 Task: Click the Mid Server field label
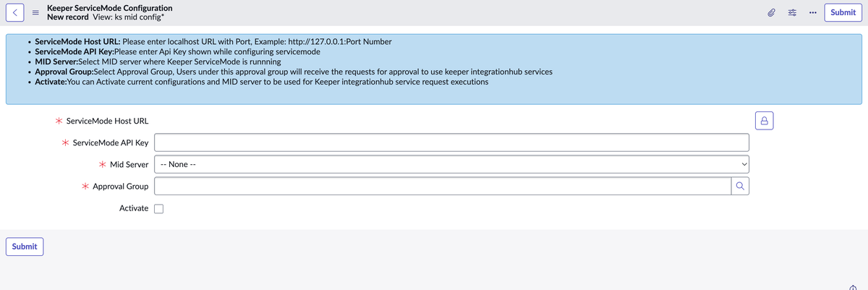click(x=127, y=164)
